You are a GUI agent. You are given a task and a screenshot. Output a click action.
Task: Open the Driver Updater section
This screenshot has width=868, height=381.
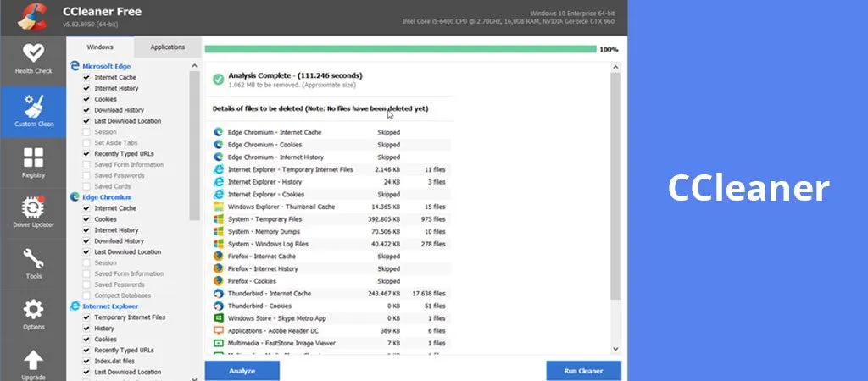click(33, 213)
